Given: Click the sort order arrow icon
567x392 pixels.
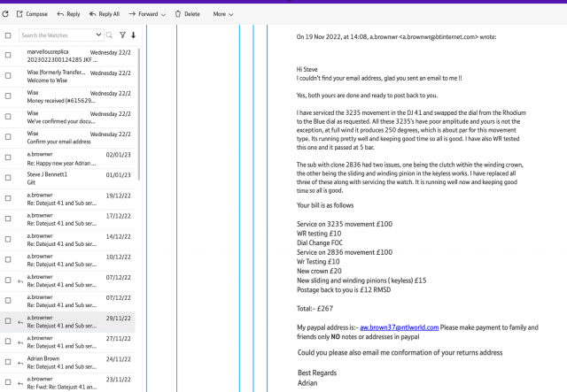Looking at the screenshot, I should click(134, 35).
